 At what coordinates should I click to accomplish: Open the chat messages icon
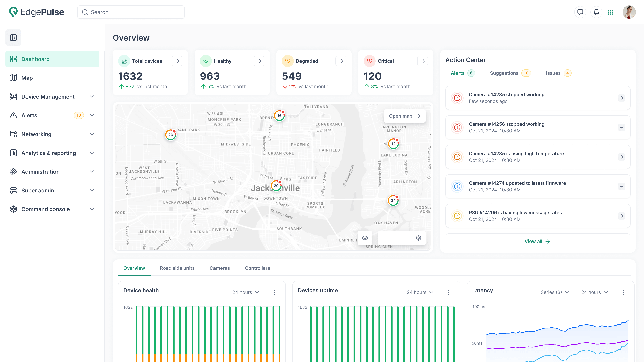(580, 12)
